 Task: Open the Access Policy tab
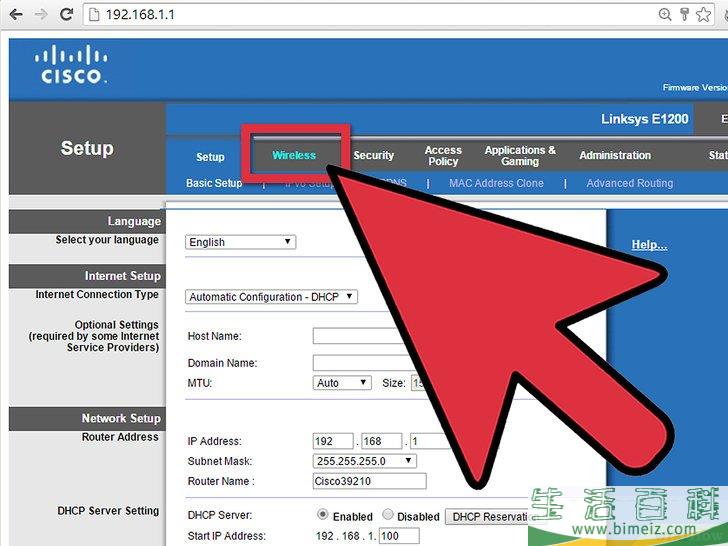pyautogui.click(x=443, y=156)
